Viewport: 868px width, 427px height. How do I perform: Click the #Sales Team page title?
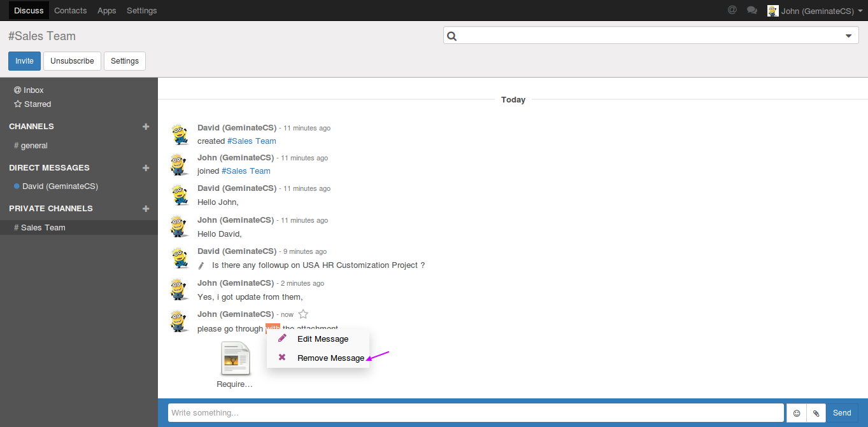coord(42,36)
